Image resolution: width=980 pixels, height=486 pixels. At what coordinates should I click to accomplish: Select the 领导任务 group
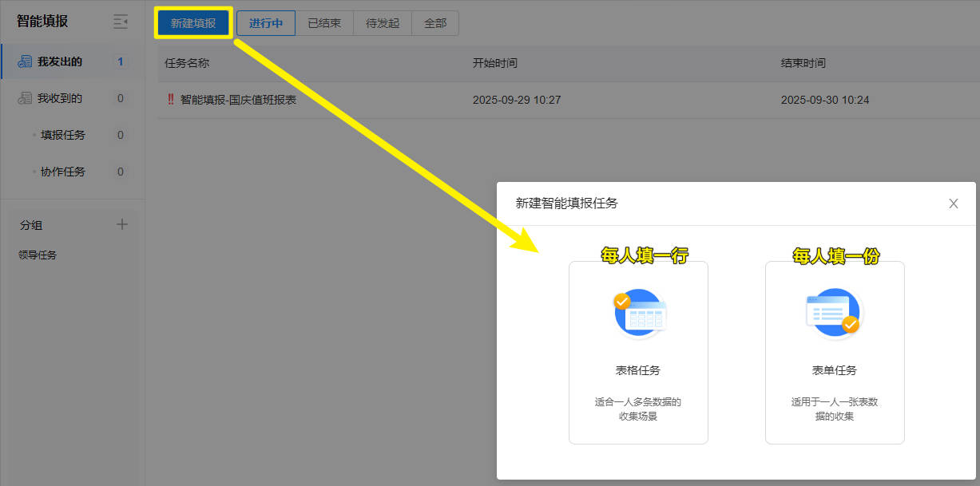click(x=38, y=255)
